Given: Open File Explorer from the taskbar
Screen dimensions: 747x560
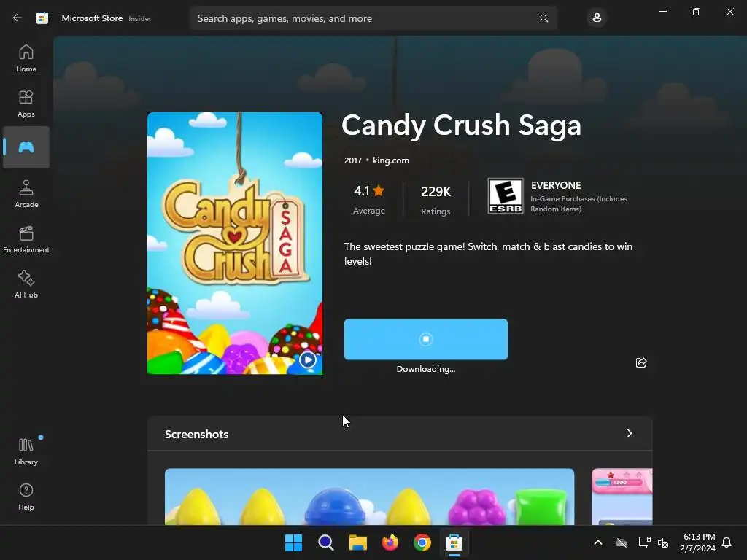Looking at the screenshot, I should tap(357, 542).
